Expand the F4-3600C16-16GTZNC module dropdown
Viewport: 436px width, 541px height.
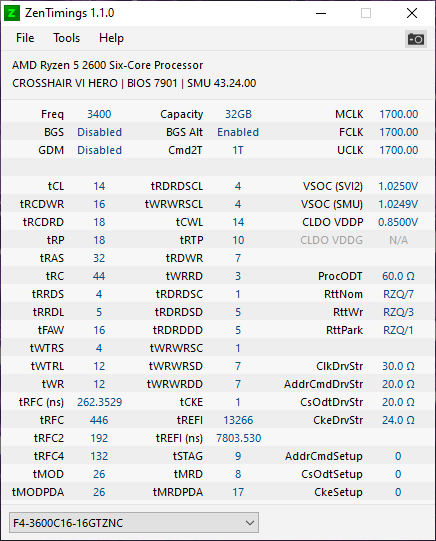[134, 523]
